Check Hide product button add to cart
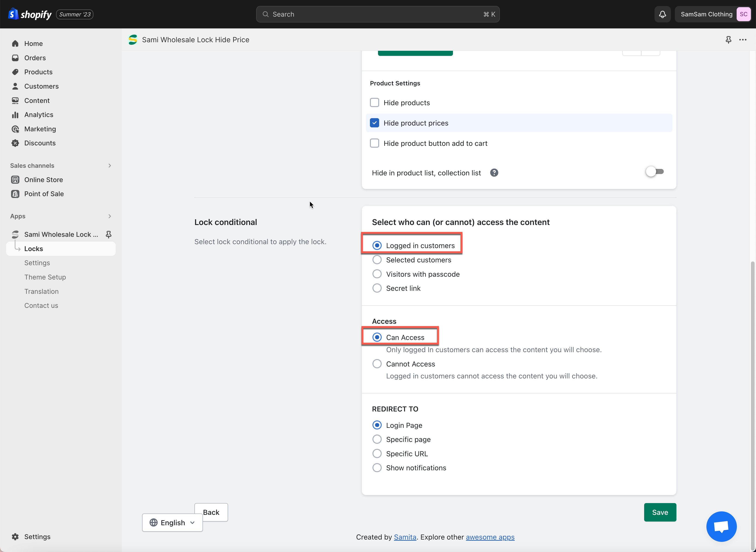This screenshot has width=756, height=552. [375, 143]
